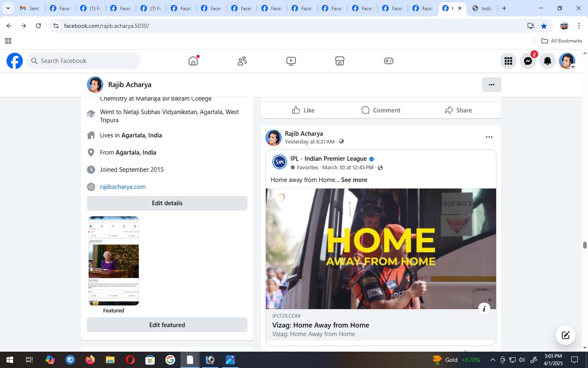588x368 pixels.
Task: Open account profile picture menu
Action: click(x=567, y=61)
